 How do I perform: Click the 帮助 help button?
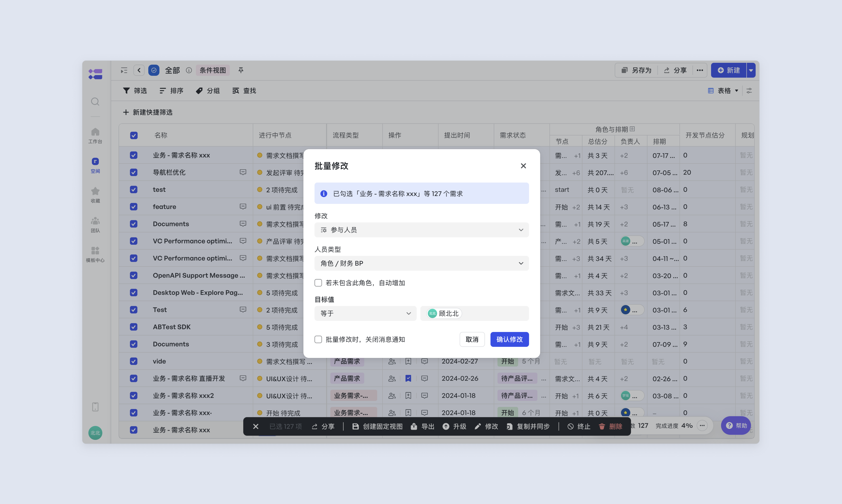pyautogui.click(x=736, y=426)
